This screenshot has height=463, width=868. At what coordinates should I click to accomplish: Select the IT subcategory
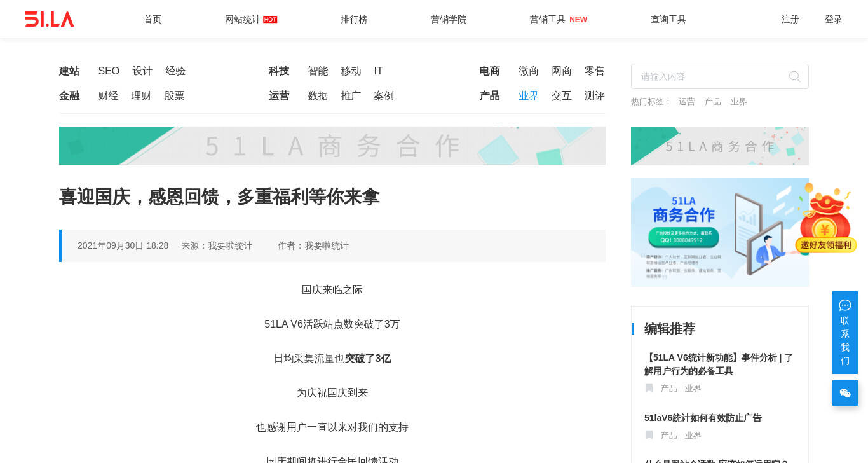(x=378, y=71)
